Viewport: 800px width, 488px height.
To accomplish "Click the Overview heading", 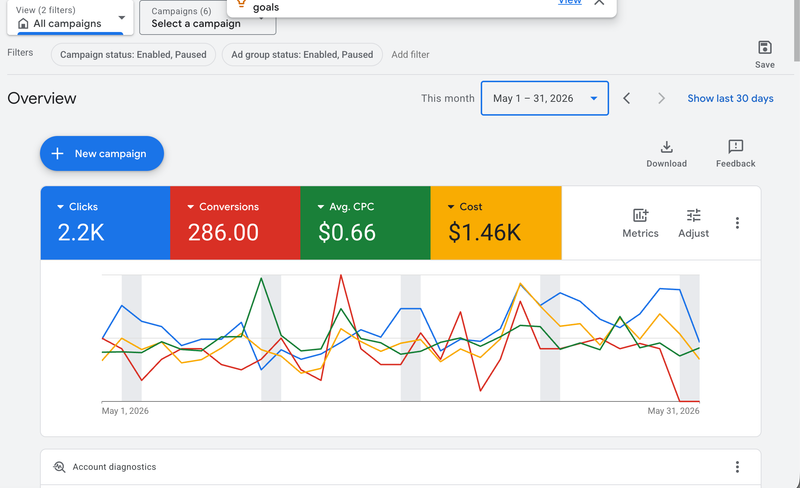I will tap(42, 98).
